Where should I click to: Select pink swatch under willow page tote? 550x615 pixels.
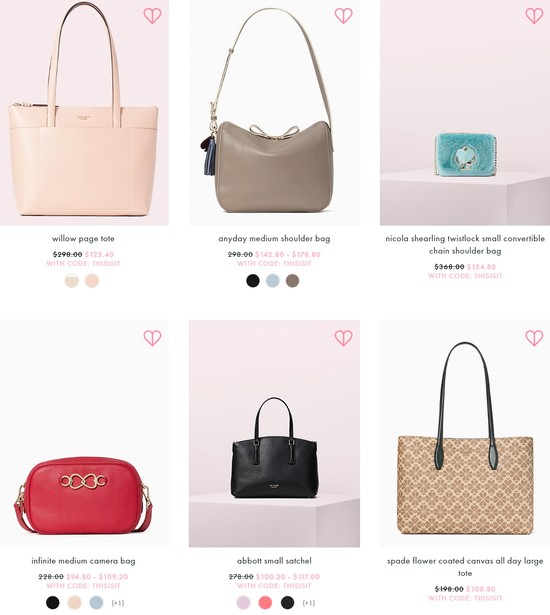pos(92,281)
